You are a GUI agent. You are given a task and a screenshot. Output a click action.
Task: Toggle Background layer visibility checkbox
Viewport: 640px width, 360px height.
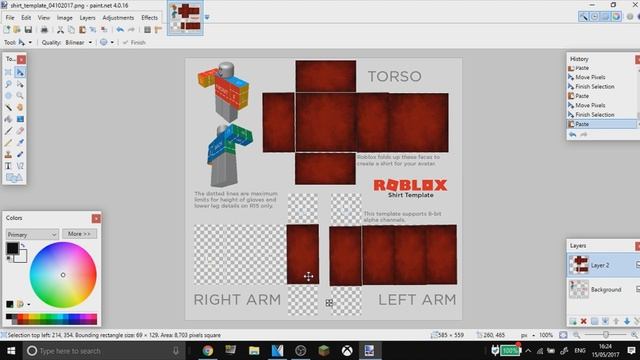(x=638, y=289)
